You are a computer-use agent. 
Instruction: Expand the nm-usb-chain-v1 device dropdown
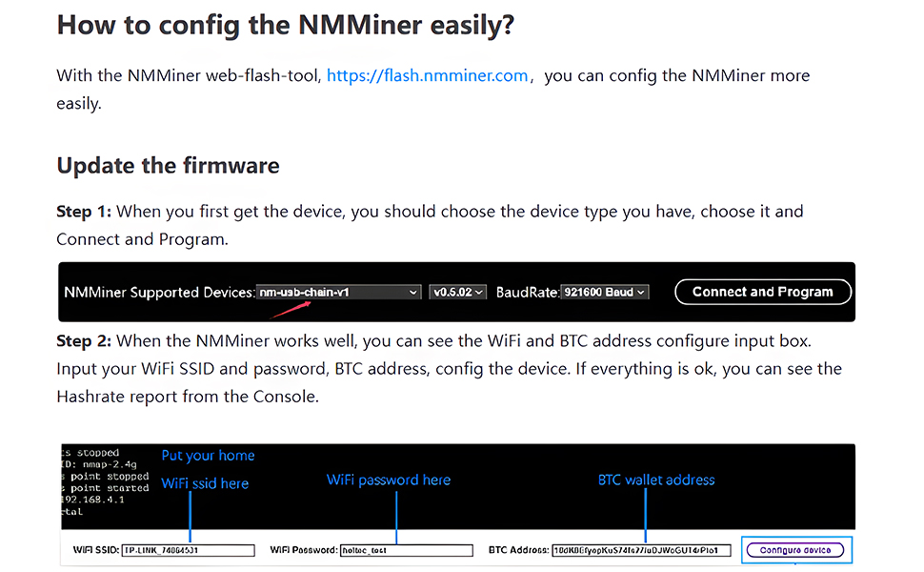pyautogui.click(x=339, y=292)
